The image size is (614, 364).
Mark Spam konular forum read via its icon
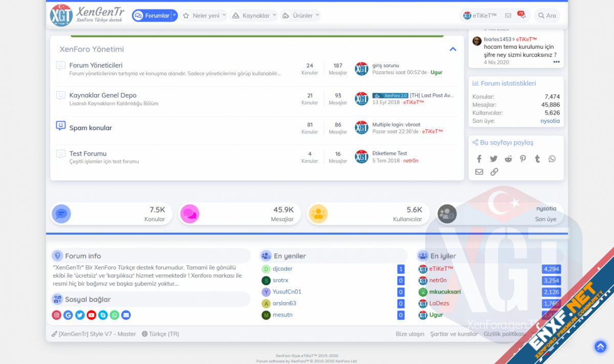click(61, 126)
